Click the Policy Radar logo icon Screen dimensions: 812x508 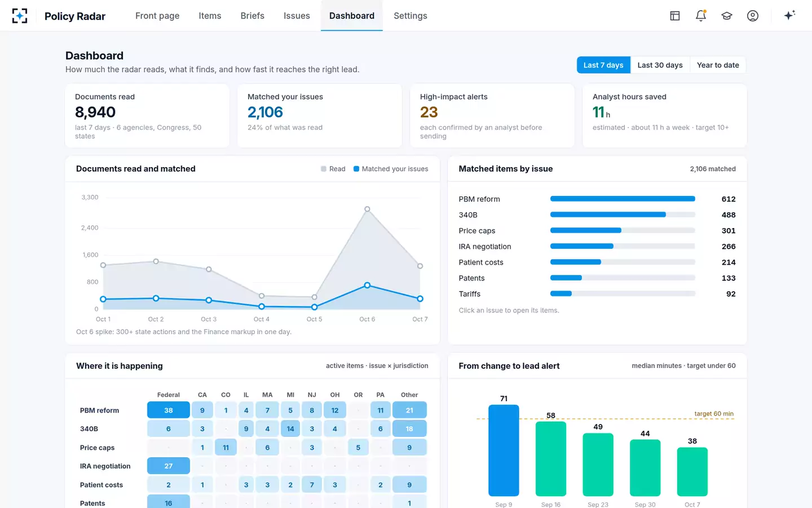click(20, 16)
